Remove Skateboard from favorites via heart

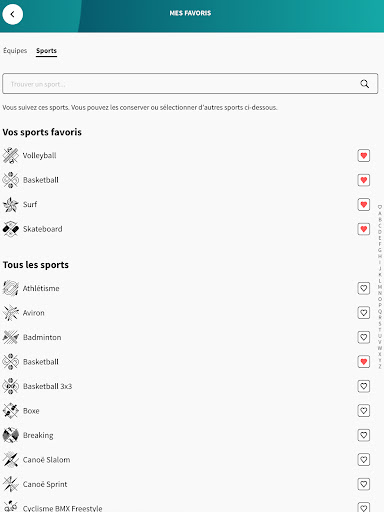[x=364, y=229]
